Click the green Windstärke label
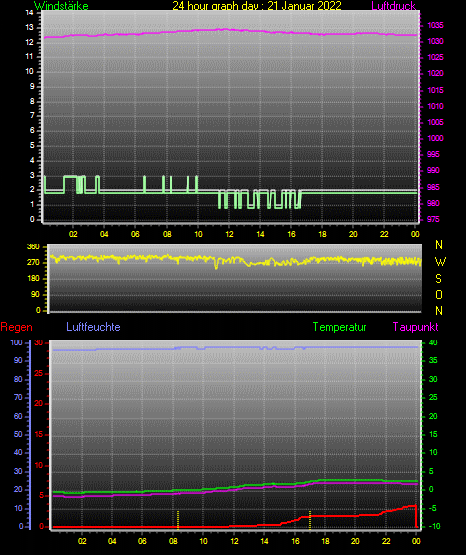The height and width of the screenshot is (555, 466). 61,6
